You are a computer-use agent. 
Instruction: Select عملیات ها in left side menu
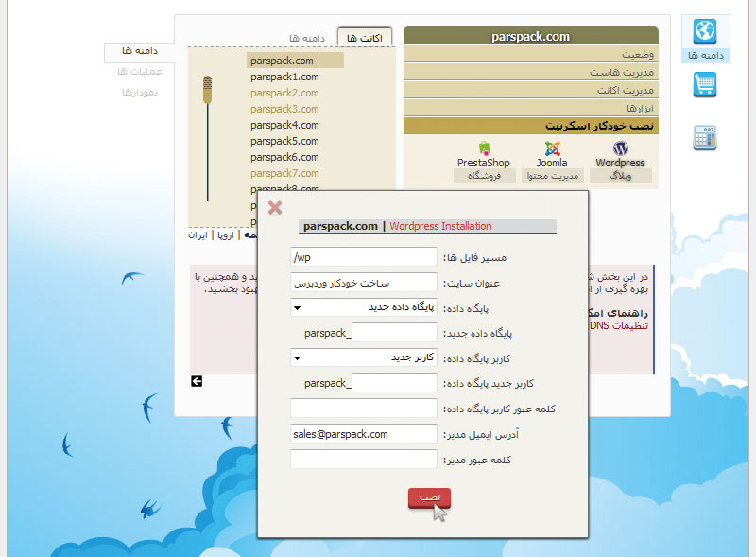click(140, 72)
